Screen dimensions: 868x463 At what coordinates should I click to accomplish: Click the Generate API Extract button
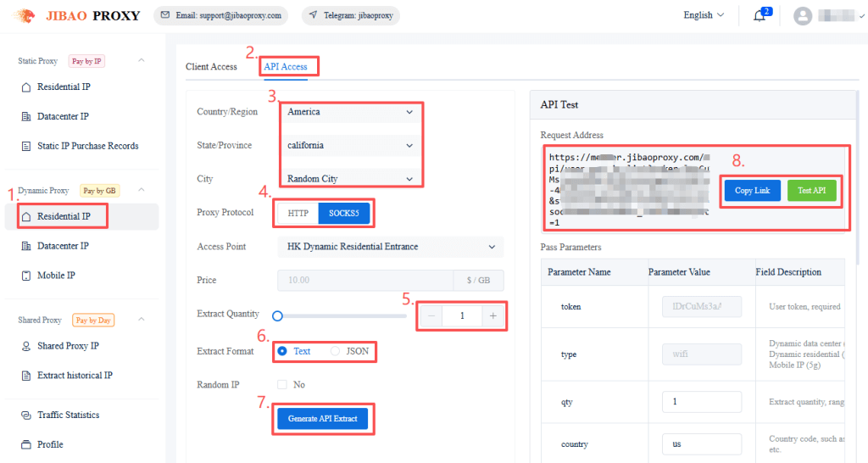[x=322, y=419]
